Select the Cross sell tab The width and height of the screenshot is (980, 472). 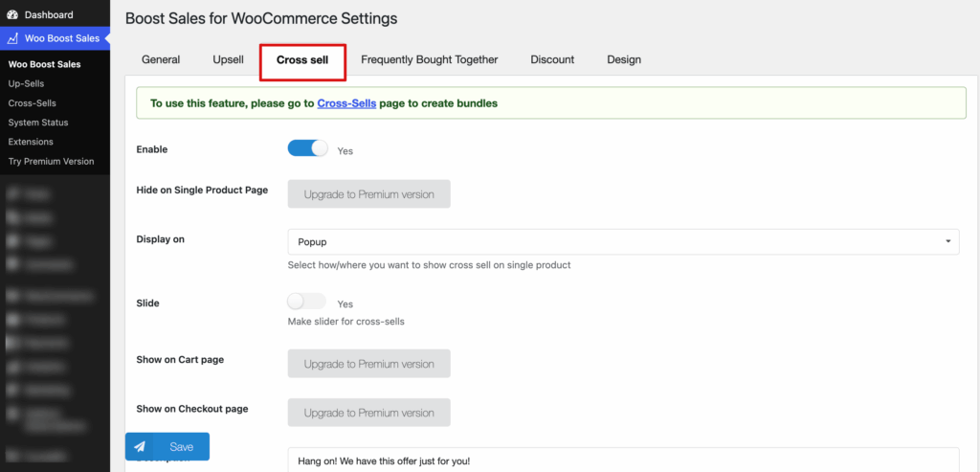point(302,60)
